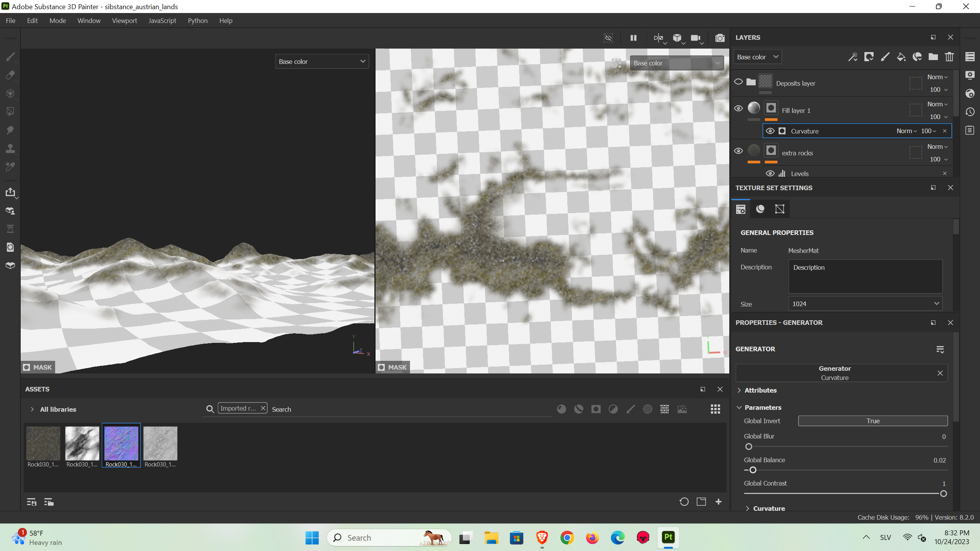
Task: Click the Description text field
Action: [x=865, y=276]
